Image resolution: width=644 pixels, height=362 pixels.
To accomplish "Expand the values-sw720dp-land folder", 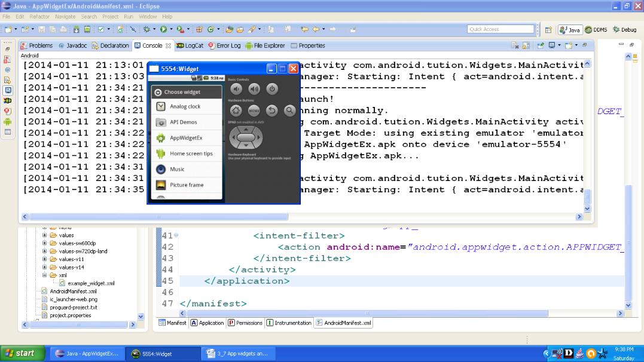I will 44,251.
